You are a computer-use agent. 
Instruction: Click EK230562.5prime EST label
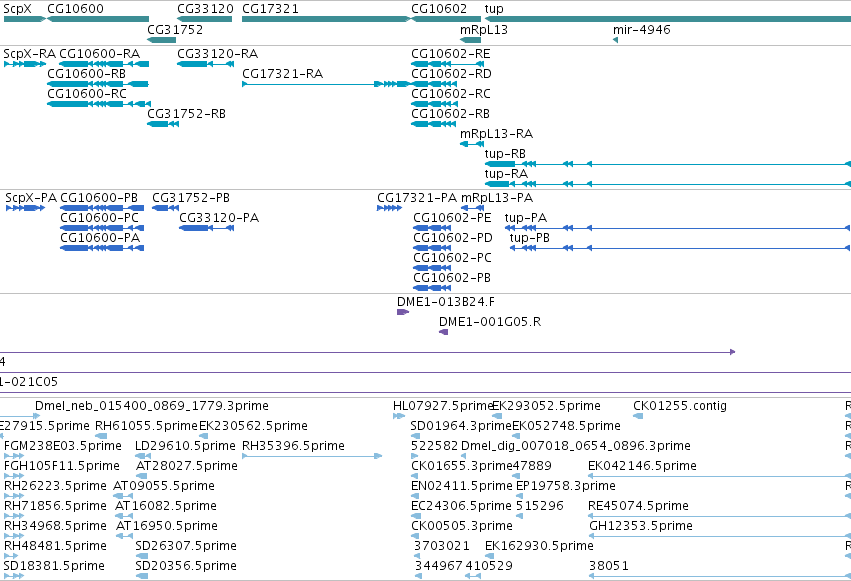253,426
